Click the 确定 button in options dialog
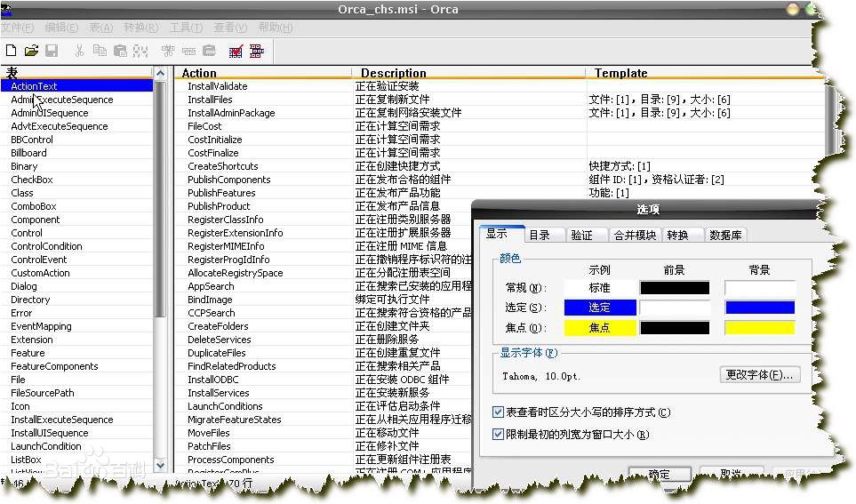 660,474
